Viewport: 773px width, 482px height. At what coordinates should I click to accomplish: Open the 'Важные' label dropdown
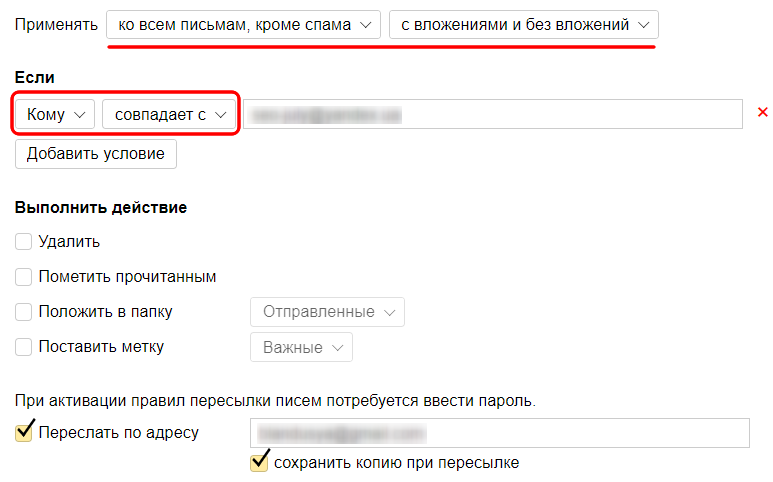(x=301, y=347)
